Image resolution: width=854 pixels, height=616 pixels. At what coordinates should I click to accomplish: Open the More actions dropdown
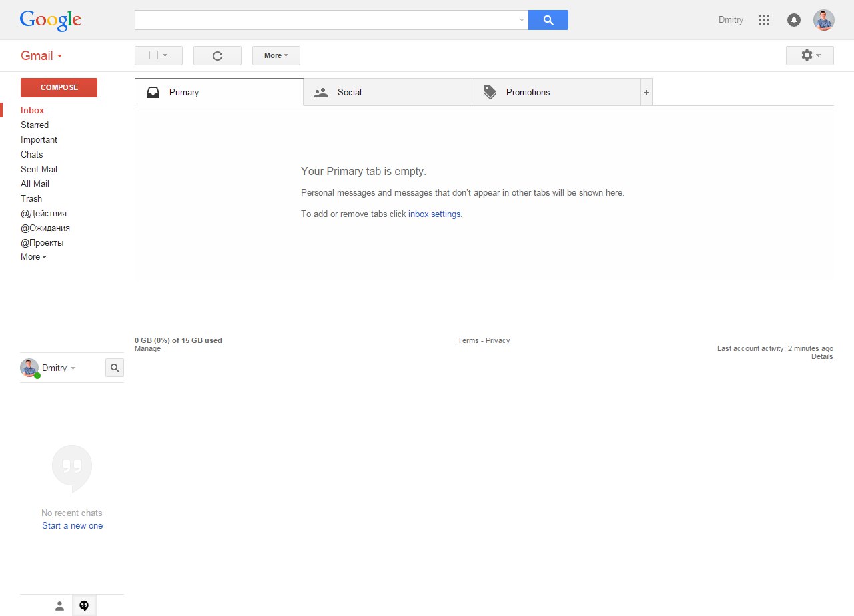coord(276,55)
